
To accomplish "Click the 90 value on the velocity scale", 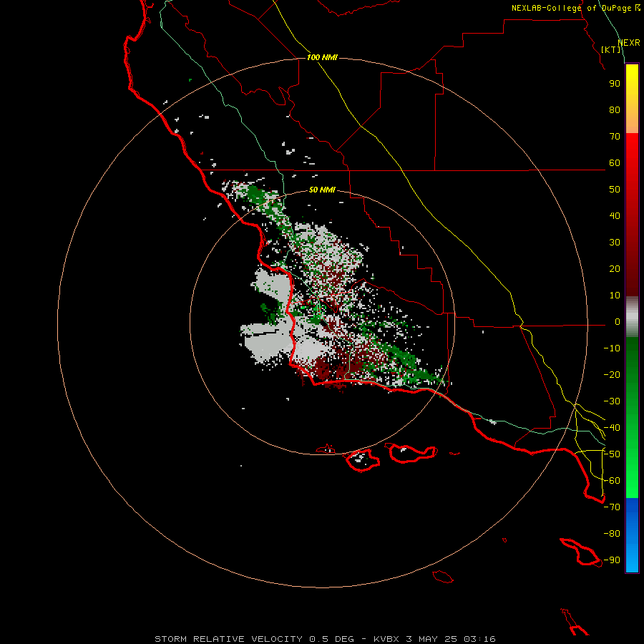I will tap(615, 84).
